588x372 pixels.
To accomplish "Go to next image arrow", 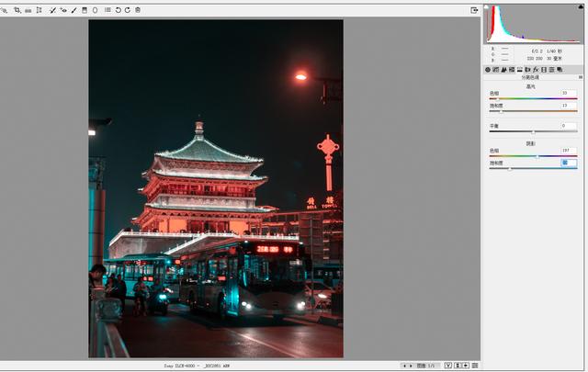I will pyautogui.click(x=411, y=366).
